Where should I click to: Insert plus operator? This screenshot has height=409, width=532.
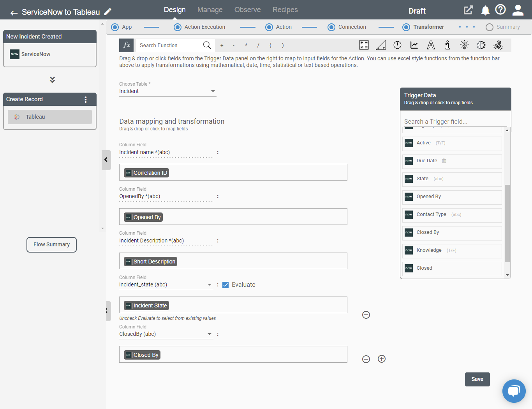[222, 46]
